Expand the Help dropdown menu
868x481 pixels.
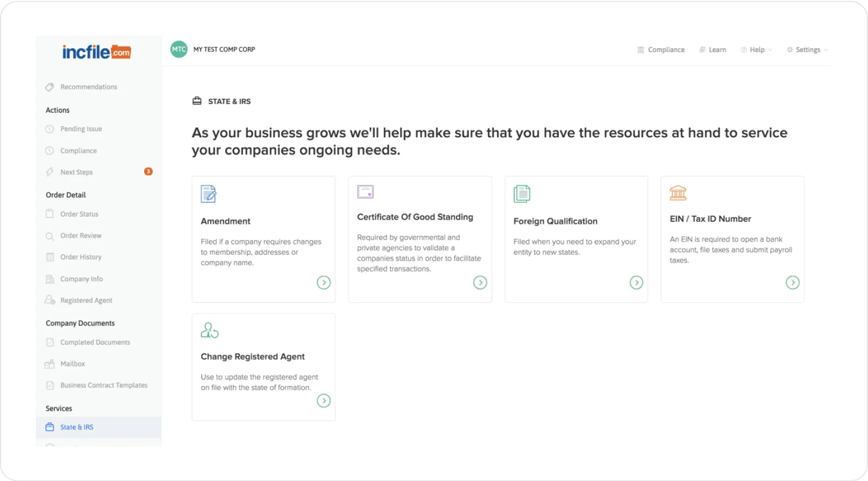pos(757,50)
